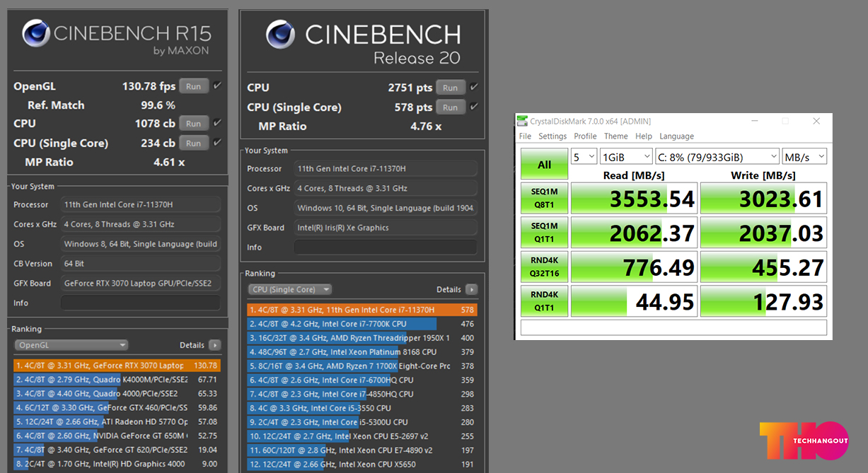Select the top i7-11370H ranking row scoring 578
This screenshot has width=868, height=473.
point(362,310)
